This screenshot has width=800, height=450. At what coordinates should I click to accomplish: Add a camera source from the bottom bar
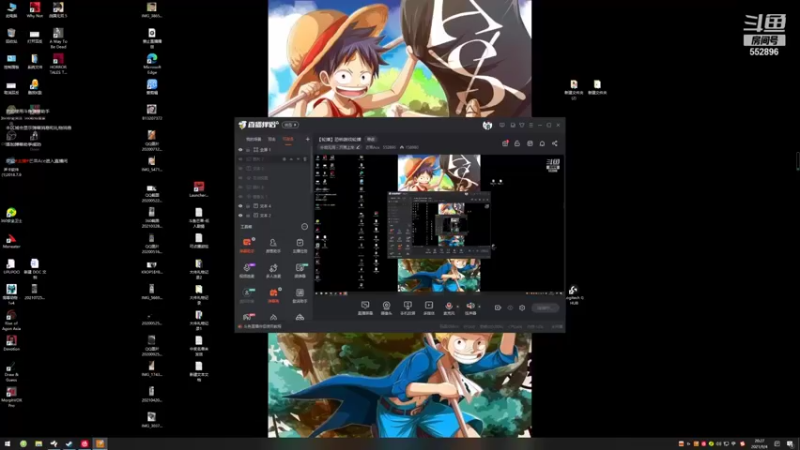click(386, 308)
